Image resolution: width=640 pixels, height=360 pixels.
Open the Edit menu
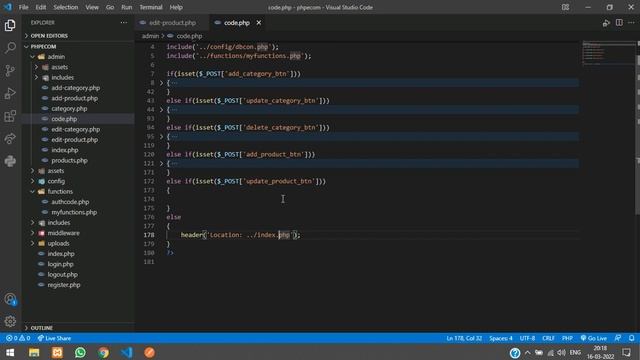click(41, 7)
